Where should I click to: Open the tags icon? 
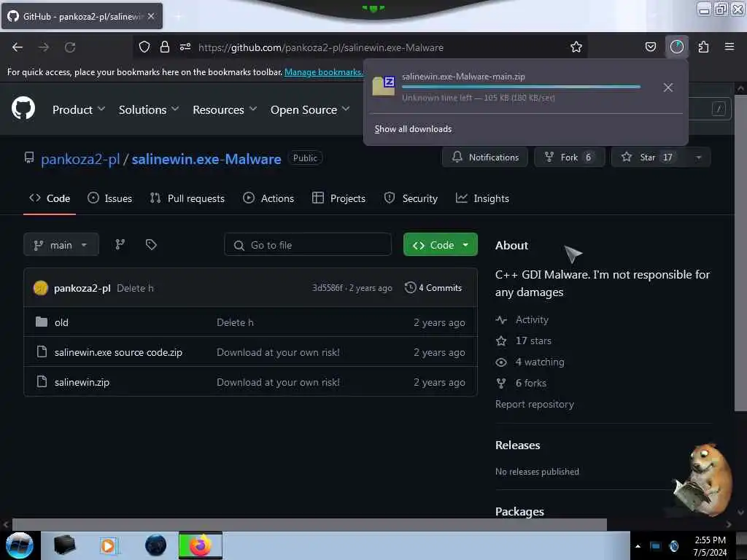151,245
